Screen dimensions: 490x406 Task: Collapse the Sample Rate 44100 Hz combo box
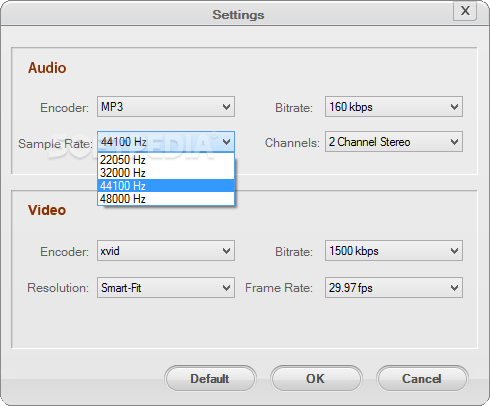166,142
